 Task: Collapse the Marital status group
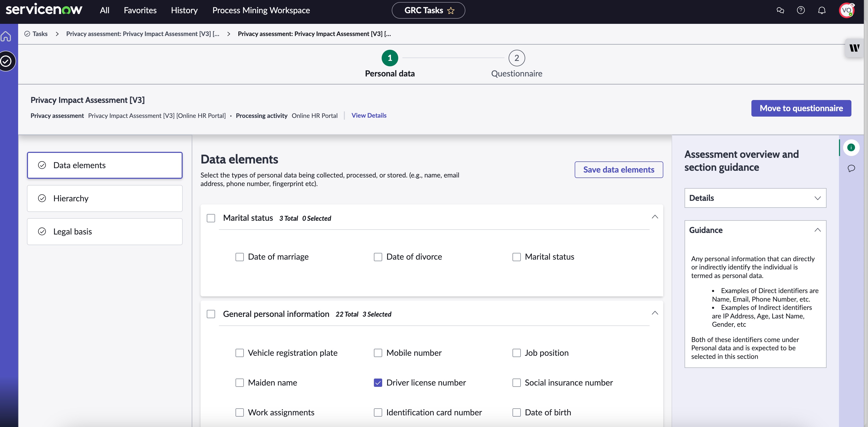pyautogui.click(x=654, y=217)
